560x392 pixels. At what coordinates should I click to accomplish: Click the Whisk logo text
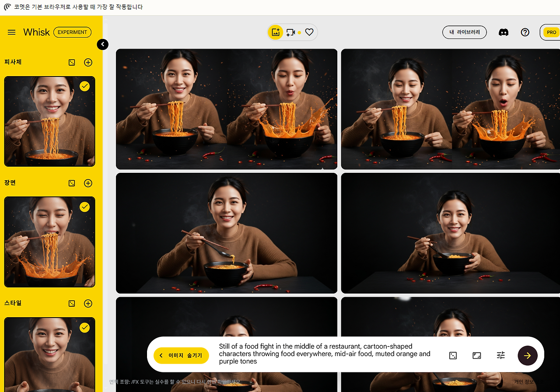(36, 32)
